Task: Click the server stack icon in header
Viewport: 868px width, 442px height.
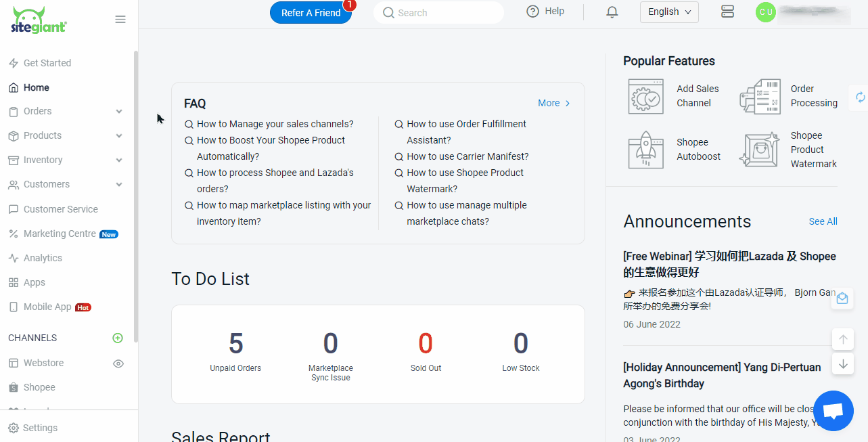Action: click(x=727, y=12)
